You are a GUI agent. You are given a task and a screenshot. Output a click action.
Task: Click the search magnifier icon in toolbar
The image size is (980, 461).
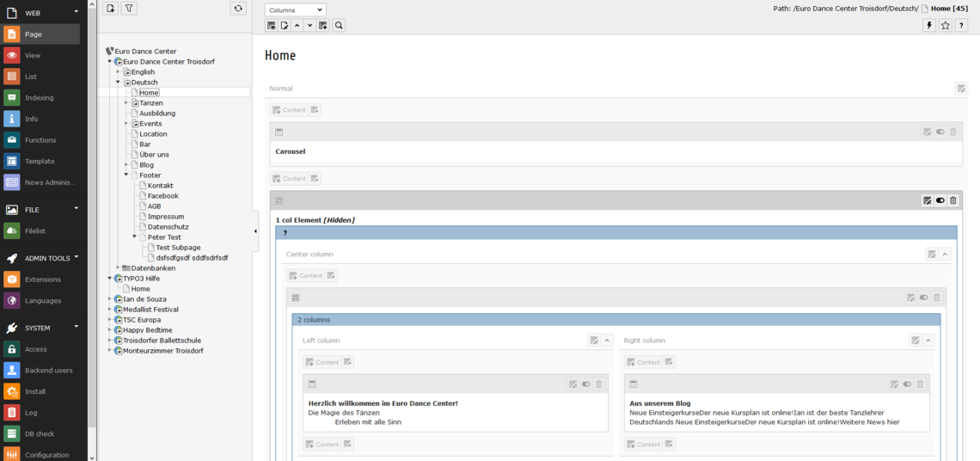click(x=340, y=26)
